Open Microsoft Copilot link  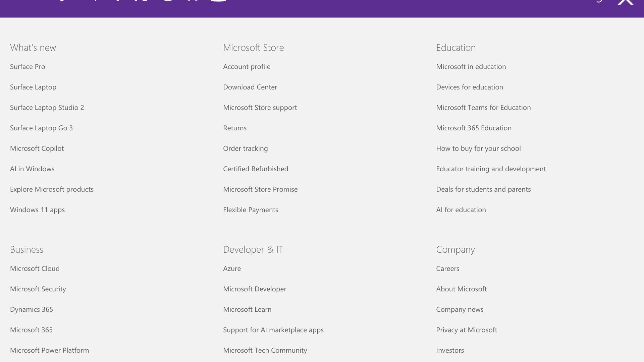37,148
